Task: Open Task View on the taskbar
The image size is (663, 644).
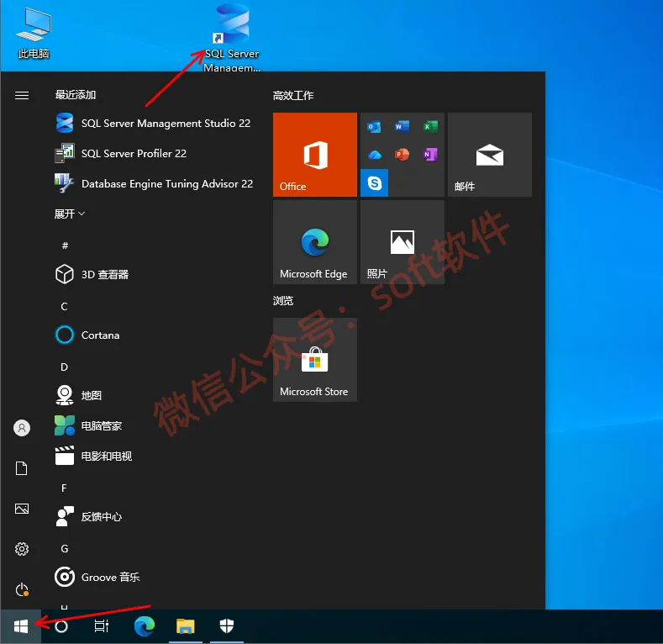Action: pyautogui.click(x=102, y=626)
